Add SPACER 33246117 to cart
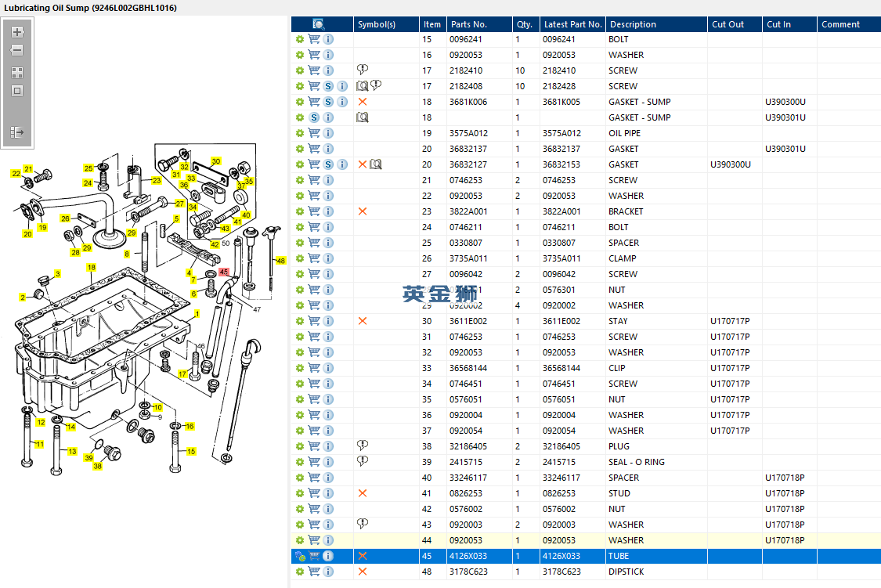This screenshot has height=588, width=881. click(314, 478)
